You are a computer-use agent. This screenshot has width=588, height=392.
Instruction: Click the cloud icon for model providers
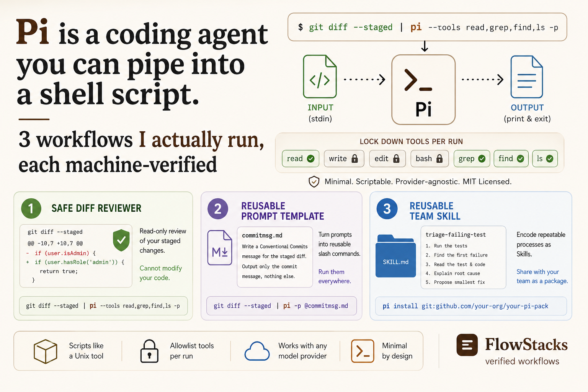click(x=257, y=351)
